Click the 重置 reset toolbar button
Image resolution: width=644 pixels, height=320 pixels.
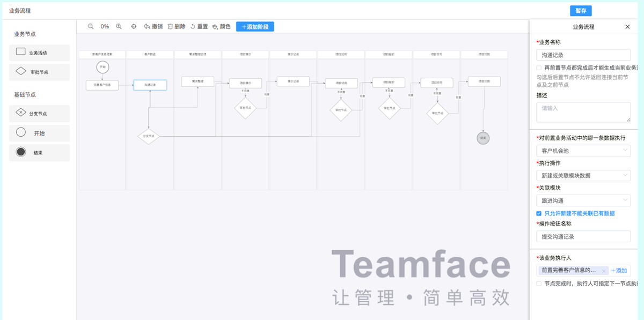[199, 26]
